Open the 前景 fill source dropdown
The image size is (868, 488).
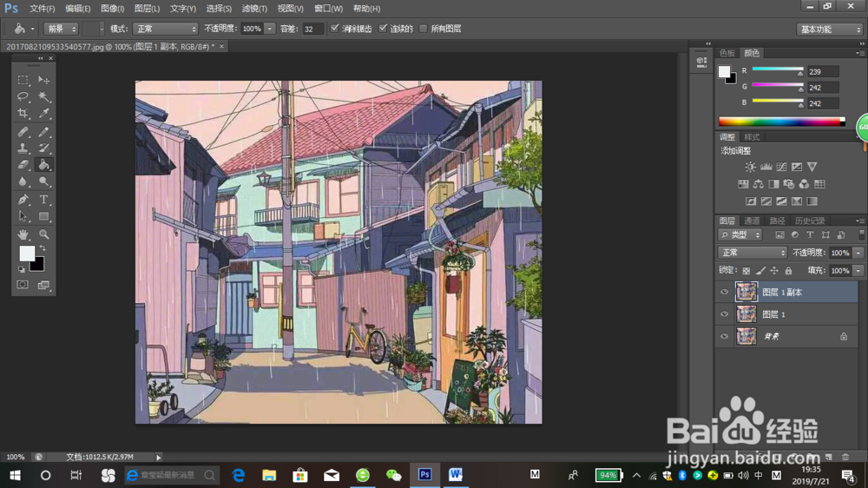point(61,29)
